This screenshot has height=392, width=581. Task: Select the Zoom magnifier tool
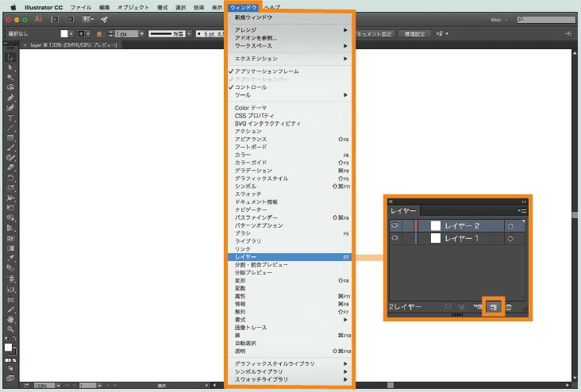pos(10,329)
